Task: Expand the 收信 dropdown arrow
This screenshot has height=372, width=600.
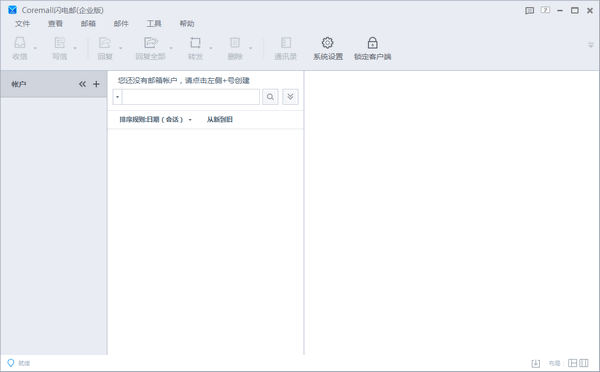Action: (x=35, y=48)
